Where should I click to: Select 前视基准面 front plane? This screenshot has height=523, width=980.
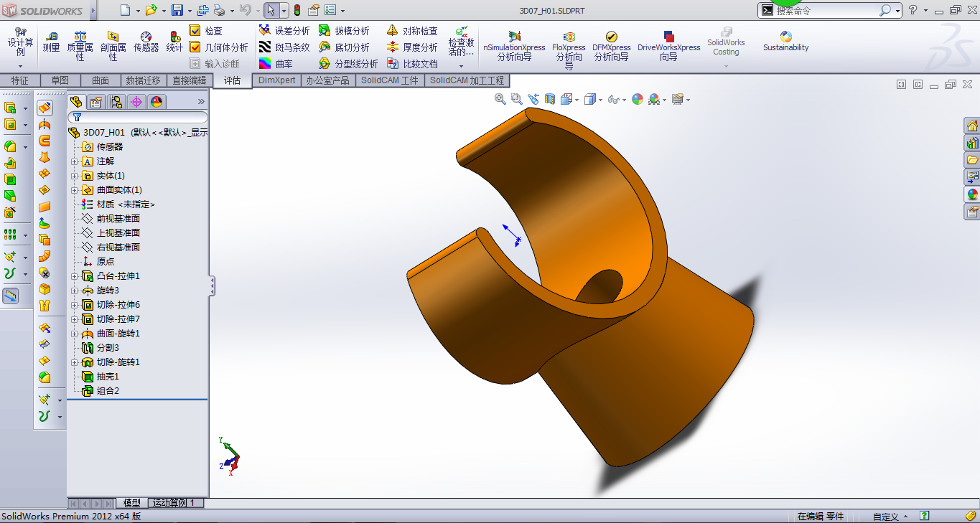click(x=111, y=219)
